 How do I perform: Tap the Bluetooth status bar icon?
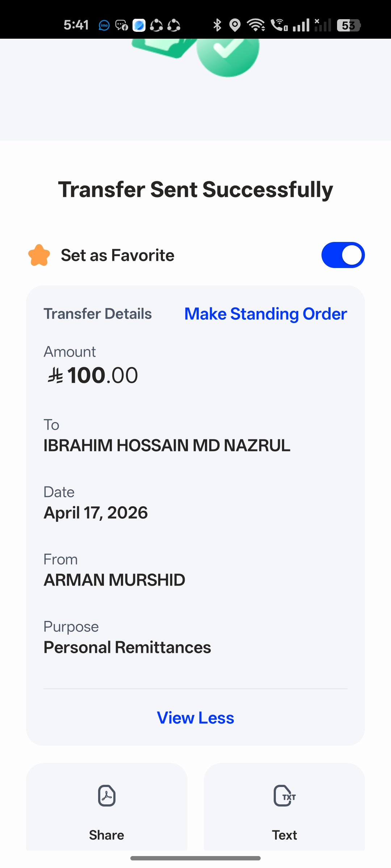pyautogui.click(x=217, y=25)
